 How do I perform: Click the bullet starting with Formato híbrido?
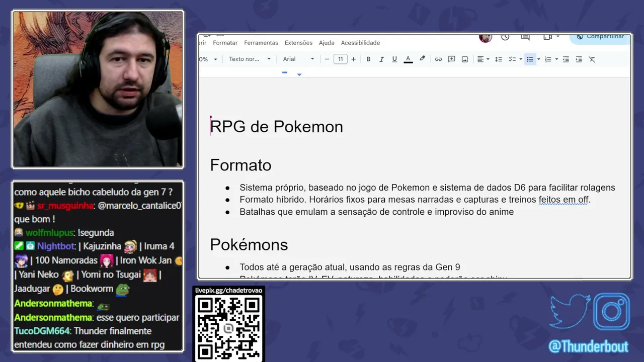pos(415,200)
